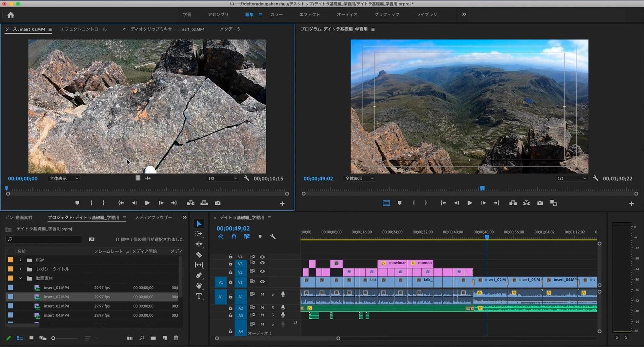Screen dimensions: 644x347
Task: Select the Type tool
Action: (x=199, y=296)
